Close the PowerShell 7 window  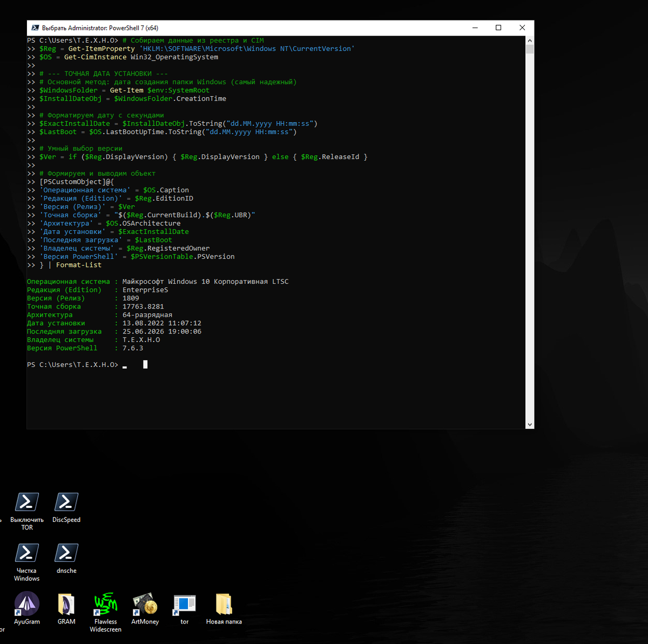click(x=522, y=28)
